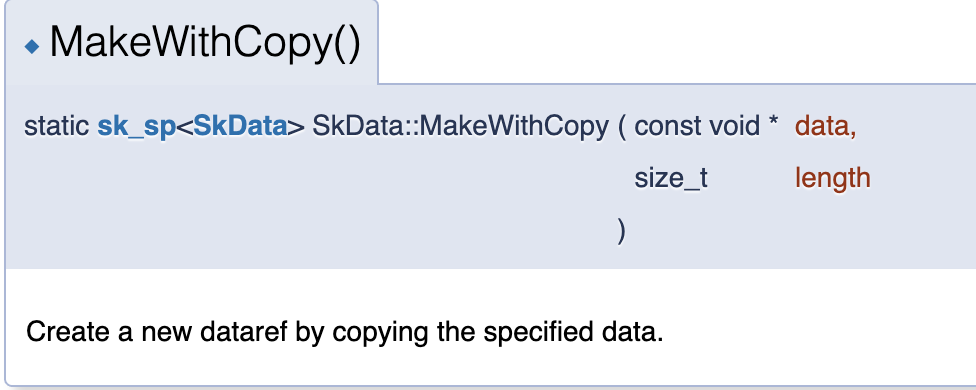This screenshot has width=976, height=390.
Task: Click the 'const void *' parameter type
Action: click(706, 127)
